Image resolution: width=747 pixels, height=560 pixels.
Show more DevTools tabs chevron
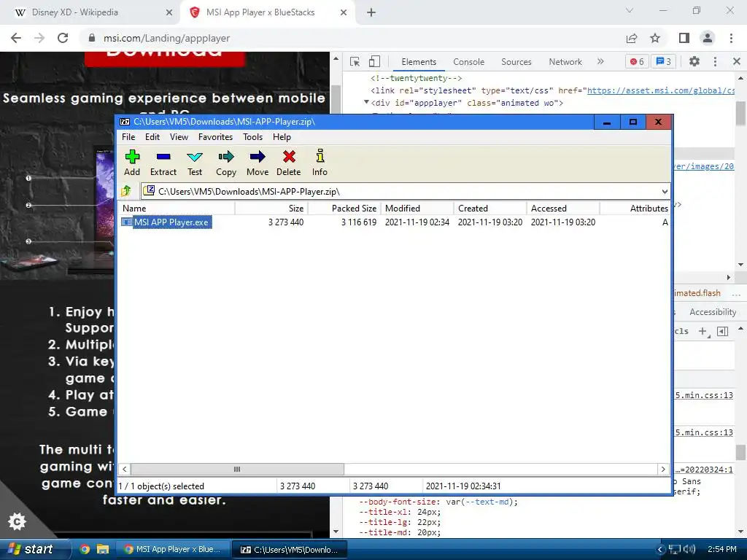[x=601, y=61]
